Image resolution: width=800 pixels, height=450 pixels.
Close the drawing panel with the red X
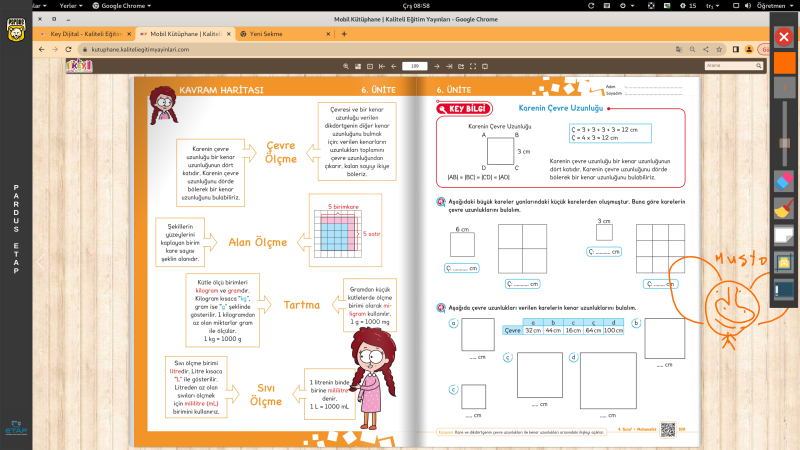coord(784,37)
